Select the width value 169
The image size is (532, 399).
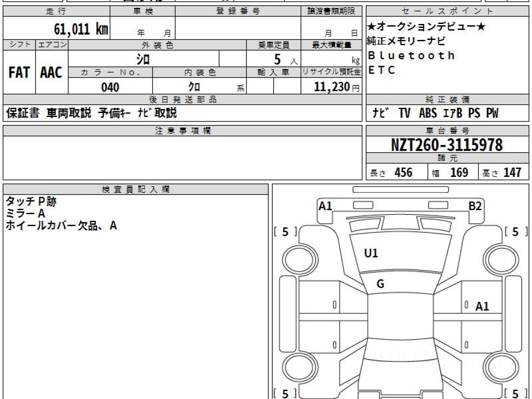tap(459, 172)
